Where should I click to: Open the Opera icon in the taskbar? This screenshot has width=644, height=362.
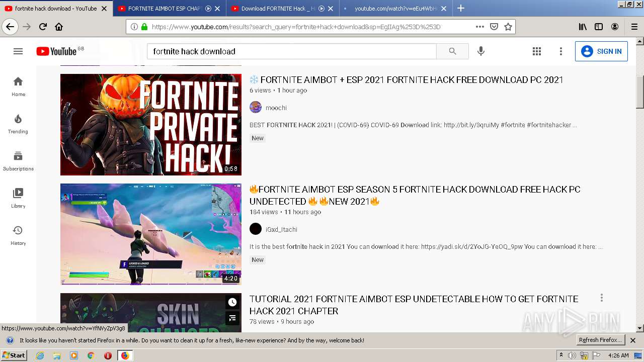108,355
